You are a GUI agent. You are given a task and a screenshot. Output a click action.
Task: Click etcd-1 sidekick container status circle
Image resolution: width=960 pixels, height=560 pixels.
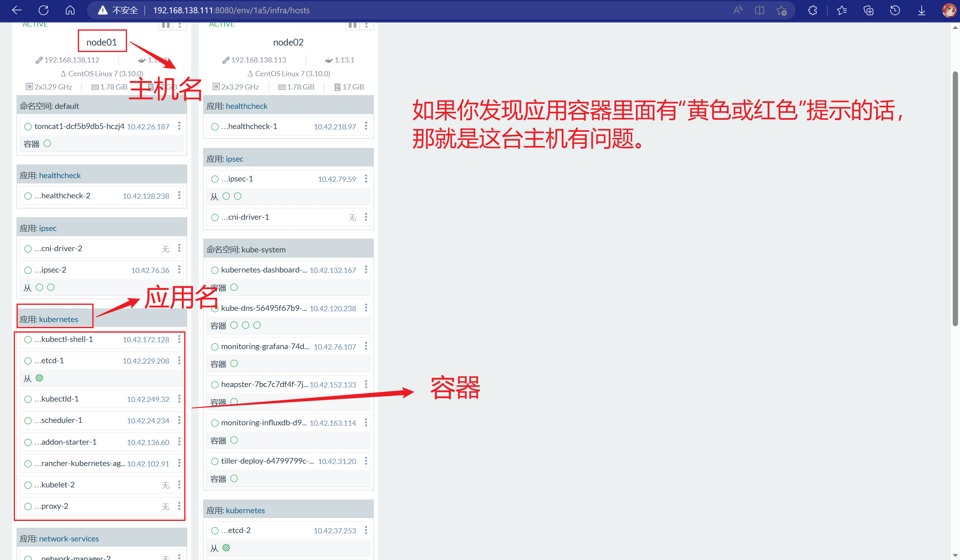[39, 378]
